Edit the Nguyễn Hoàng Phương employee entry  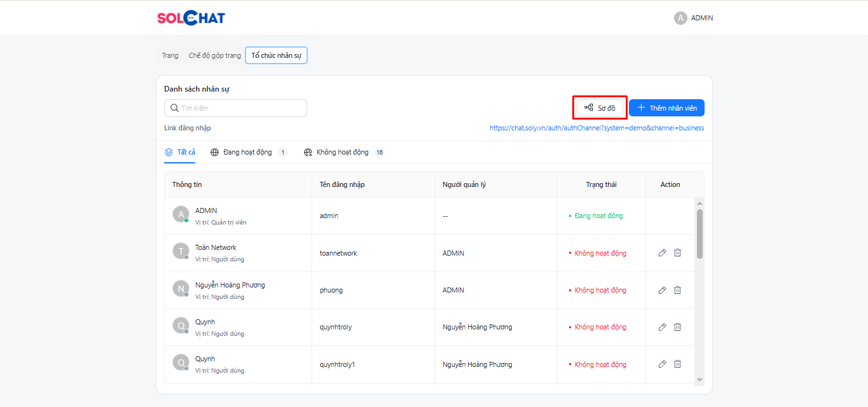click(662, 290)
